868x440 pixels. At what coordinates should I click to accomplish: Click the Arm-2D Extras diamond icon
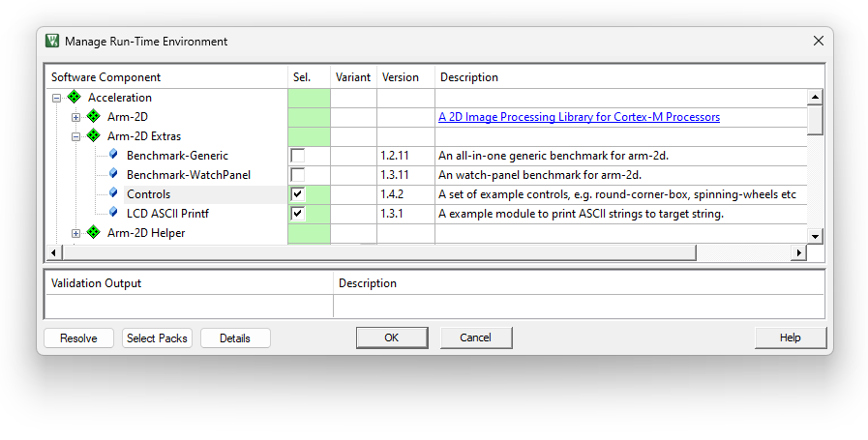(x=94, y=136)
